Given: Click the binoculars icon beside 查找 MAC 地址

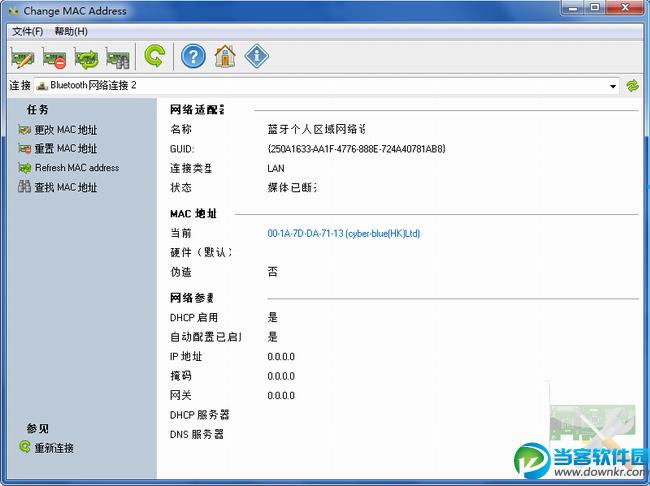Looking at the screenshot, I should (x=24, y=187).
